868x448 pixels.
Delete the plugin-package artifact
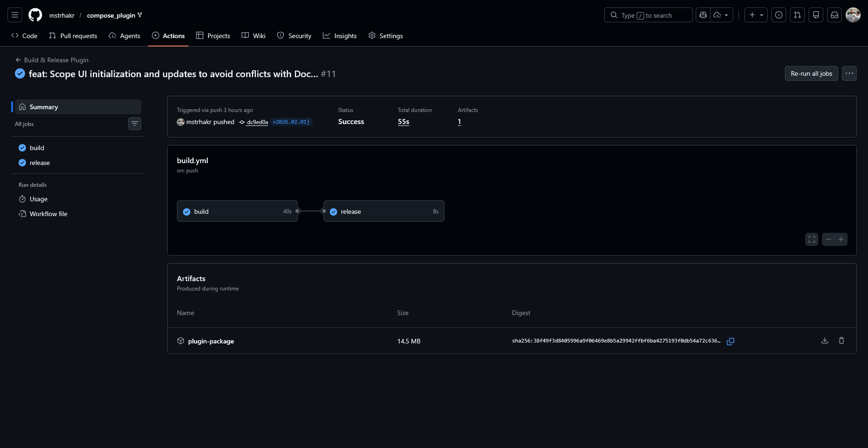(842, 341)
